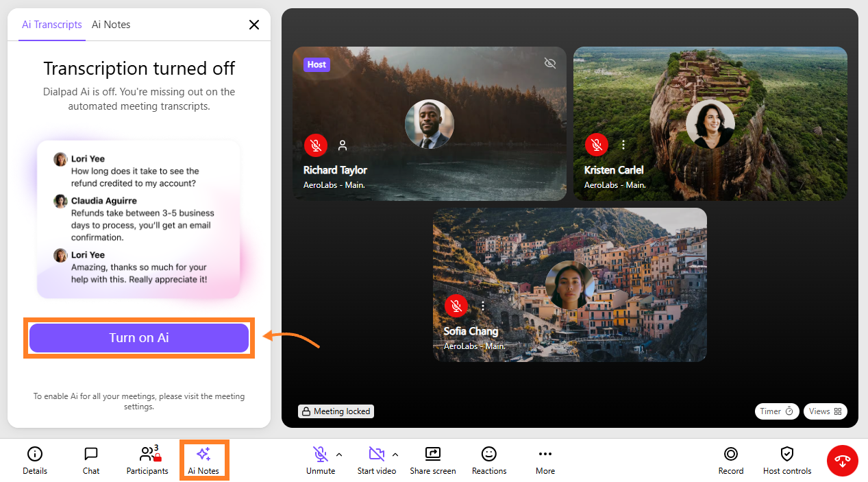Open the Views layout selector
Image resolution: width=868 pixels, height=482 pixels.
tap(825, 411)
